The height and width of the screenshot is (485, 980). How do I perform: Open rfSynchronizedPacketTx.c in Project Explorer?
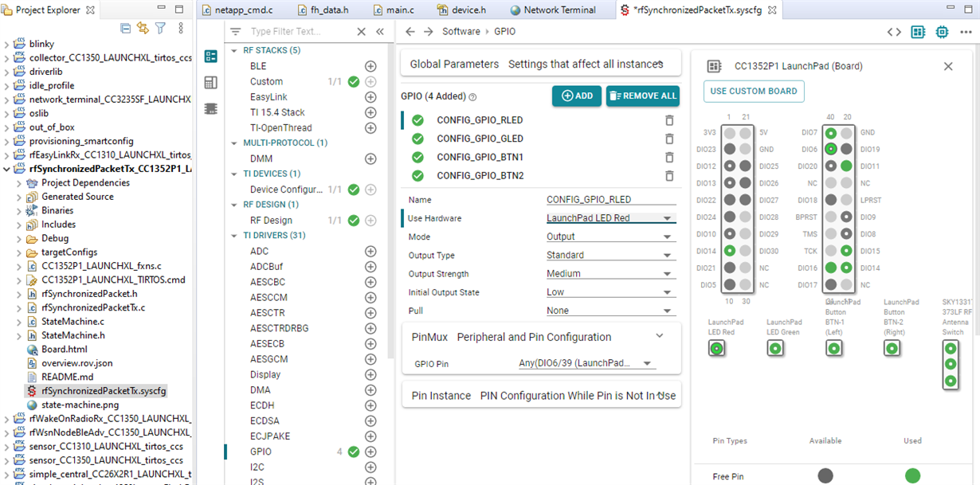pos(93,307)
